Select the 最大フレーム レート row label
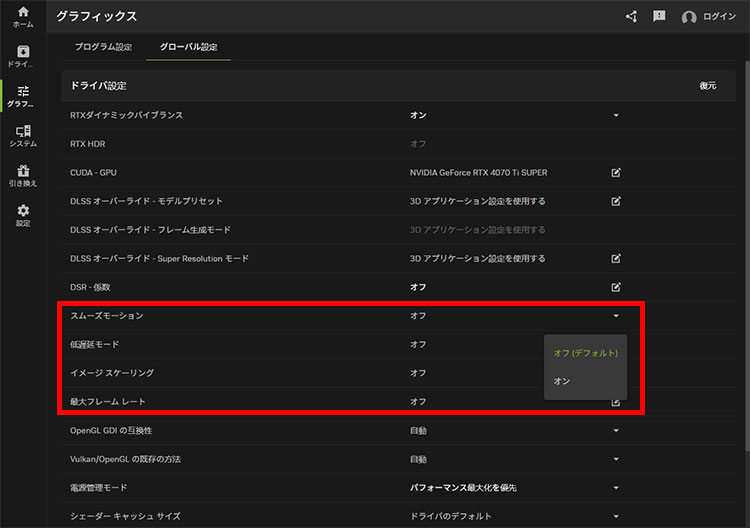 point(108,402)
